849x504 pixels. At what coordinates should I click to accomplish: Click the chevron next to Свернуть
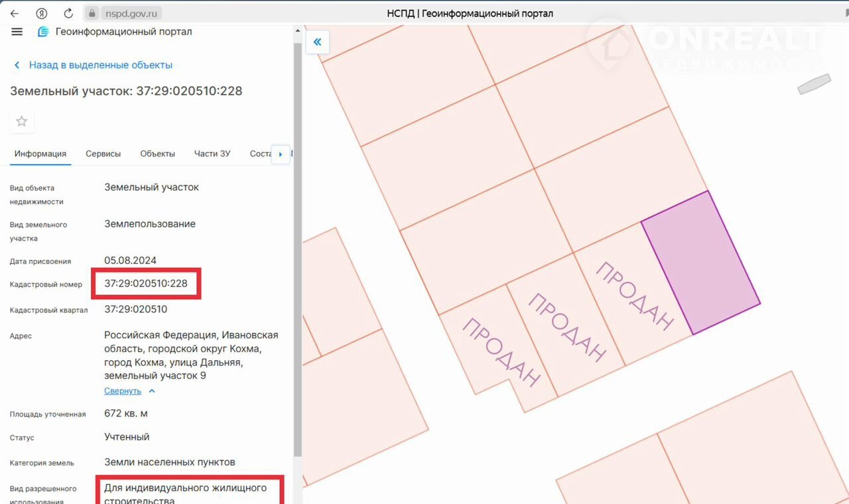pyautogui.click(x=152, y=391)
